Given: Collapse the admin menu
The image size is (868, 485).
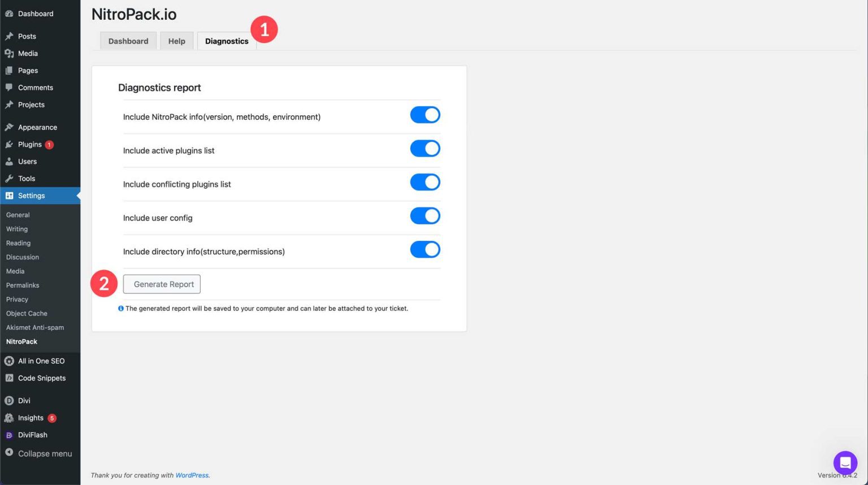Looking at the screenshot, I should pyautogui.click(x=40, y=453).
